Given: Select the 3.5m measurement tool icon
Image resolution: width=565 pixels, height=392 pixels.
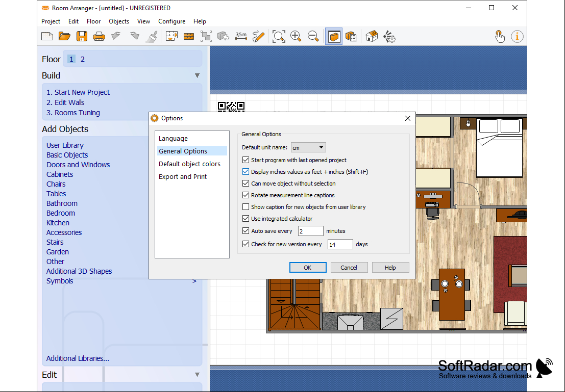Looking at the screenshot, I should pyautogui.click(x=241, y=36).
